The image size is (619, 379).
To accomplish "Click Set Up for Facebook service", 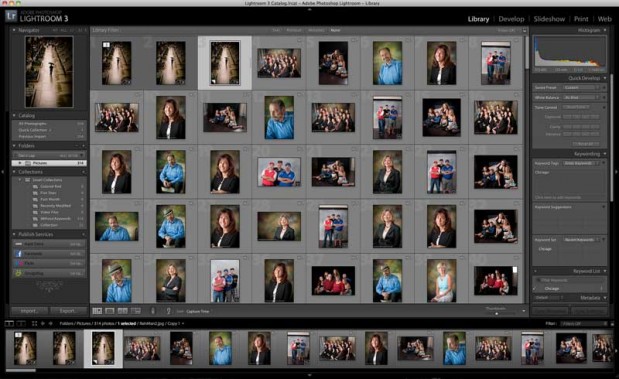I will tap(75, 254).
